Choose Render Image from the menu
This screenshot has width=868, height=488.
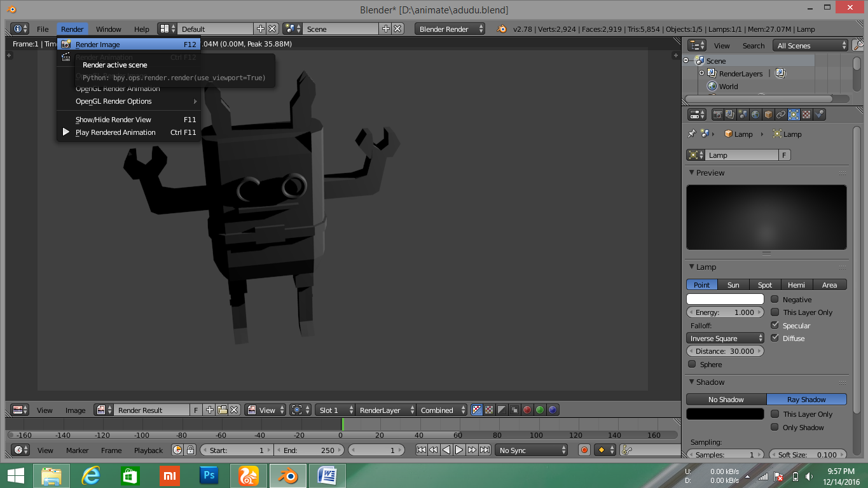(99, 44)
